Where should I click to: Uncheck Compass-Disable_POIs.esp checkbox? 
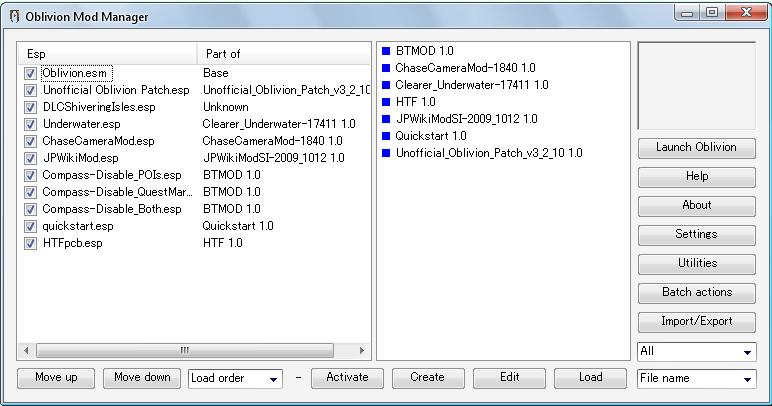(x=31, y=175)
